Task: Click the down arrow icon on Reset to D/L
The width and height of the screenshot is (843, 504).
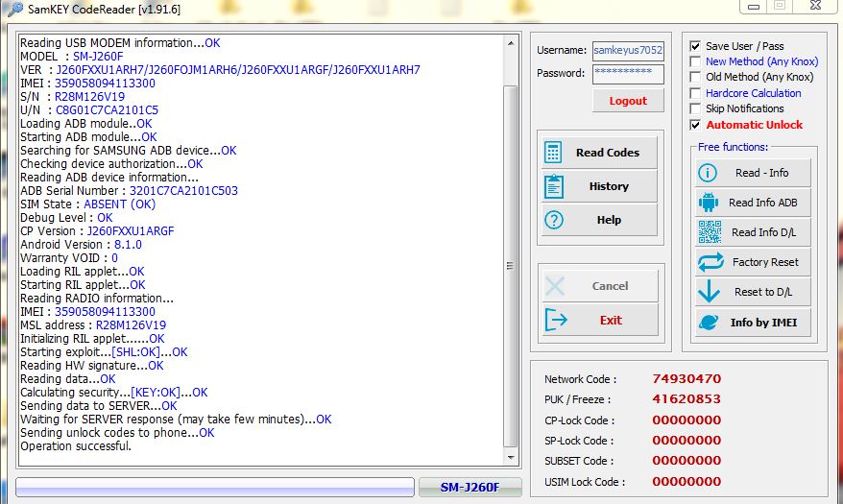Action: (x=709, y=292)
